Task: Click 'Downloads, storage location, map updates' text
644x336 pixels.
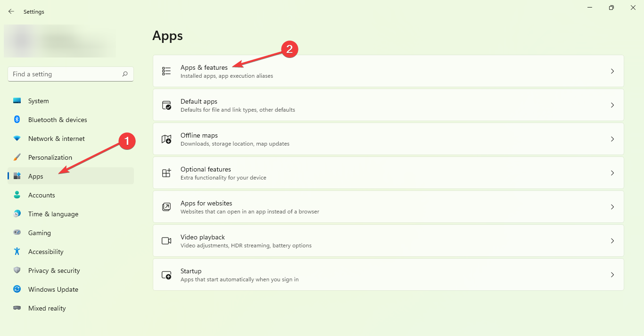Action: pyautogui.click(x=235, y=144)
